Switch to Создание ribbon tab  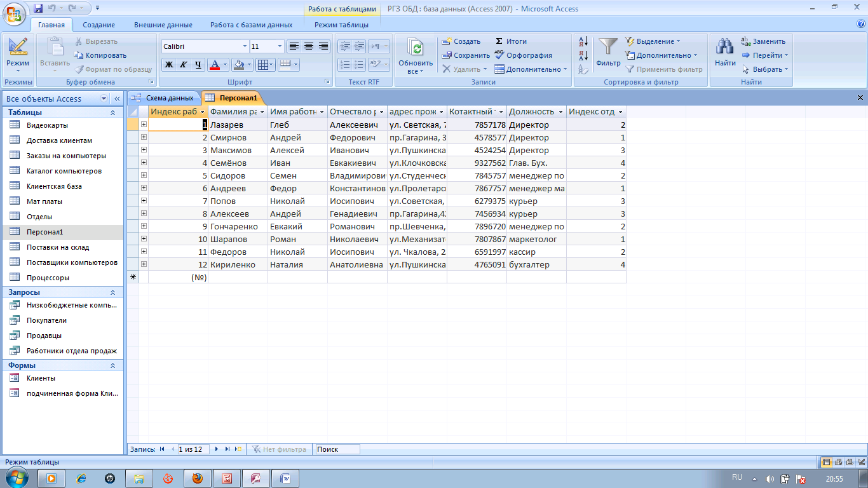tap(98, 25)
